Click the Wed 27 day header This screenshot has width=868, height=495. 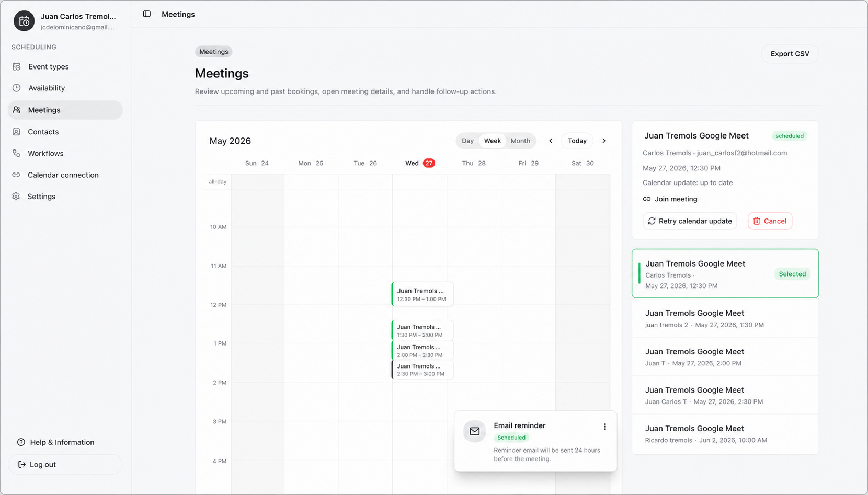420,163
